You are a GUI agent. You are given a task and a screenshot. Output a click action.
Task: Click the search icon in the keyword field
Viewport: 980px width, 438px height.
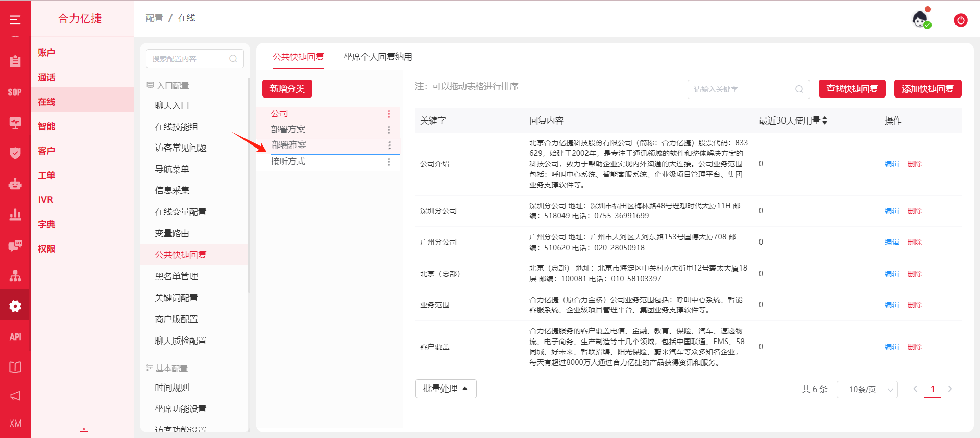(799, 89)
